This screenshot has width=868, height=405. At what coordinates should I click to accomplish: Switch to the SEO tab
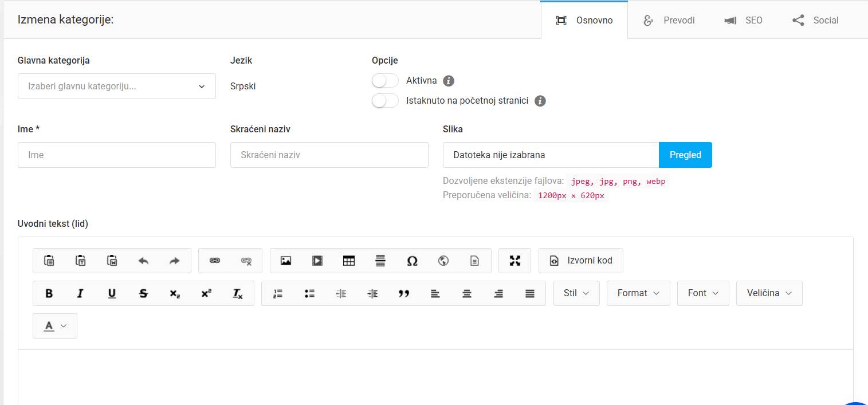point(744,21)
